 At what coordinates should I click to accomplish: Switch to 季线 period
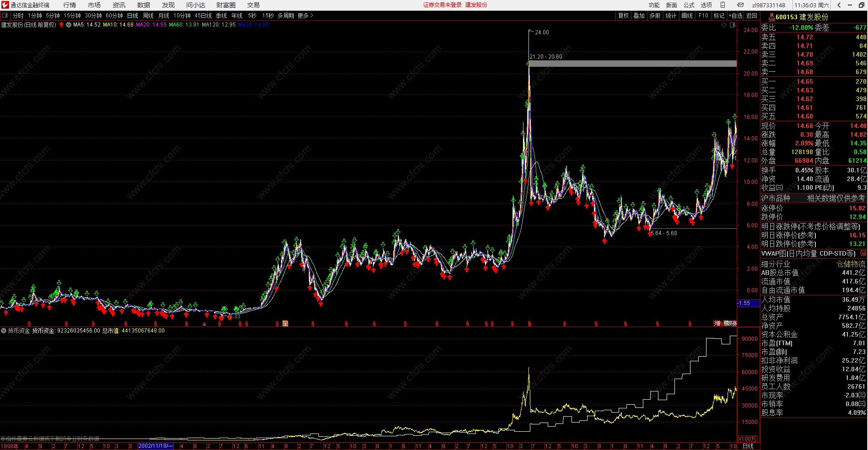221,16
